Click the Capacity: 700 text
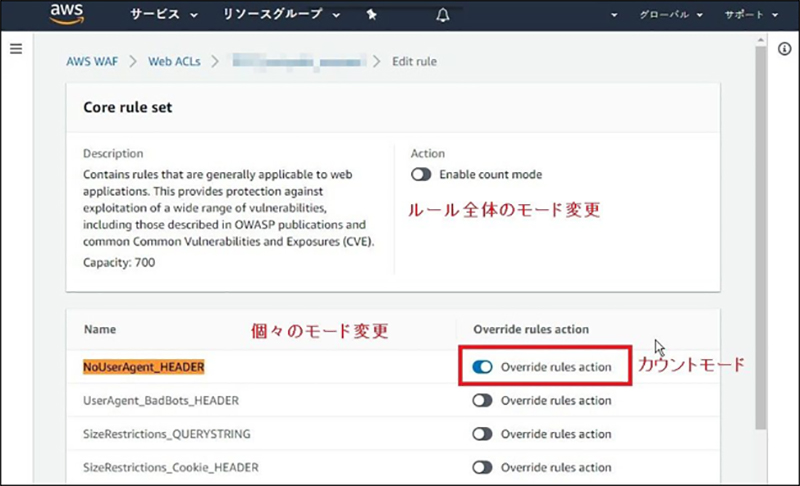 click(x=119, y=263)
